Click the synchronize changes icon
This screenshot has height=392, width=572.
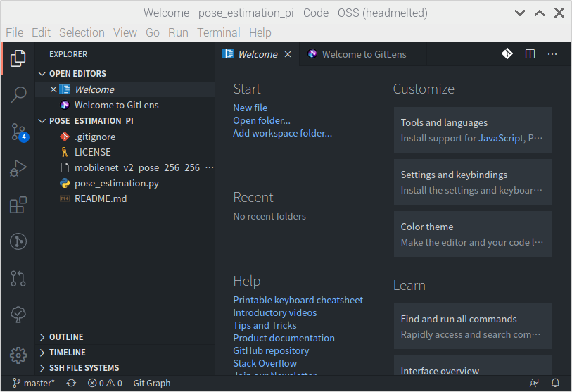71,384
